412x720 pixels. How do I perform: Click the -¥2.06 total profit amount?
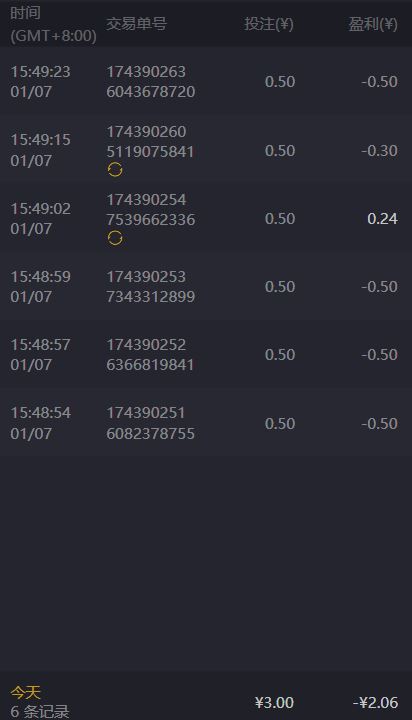coord(376,703)
